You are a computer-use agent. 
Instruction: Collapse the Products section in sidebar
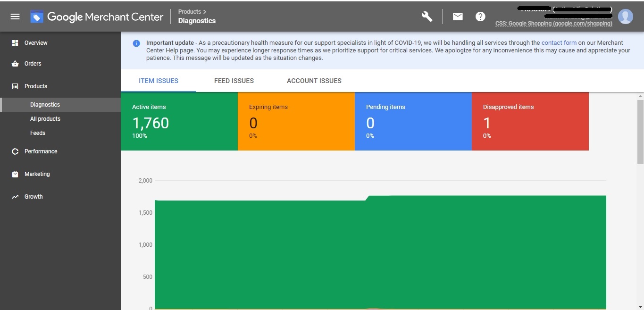click(x=36, y=86)
